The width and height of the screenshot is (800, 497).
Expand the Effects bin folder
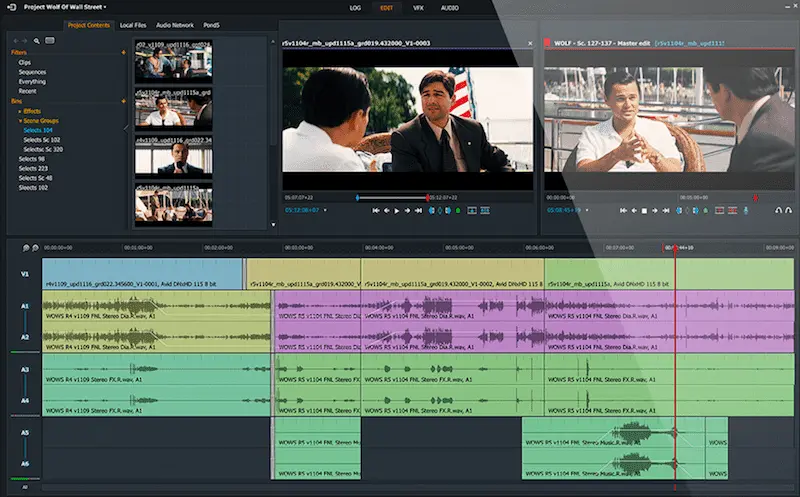click(20, 111)
